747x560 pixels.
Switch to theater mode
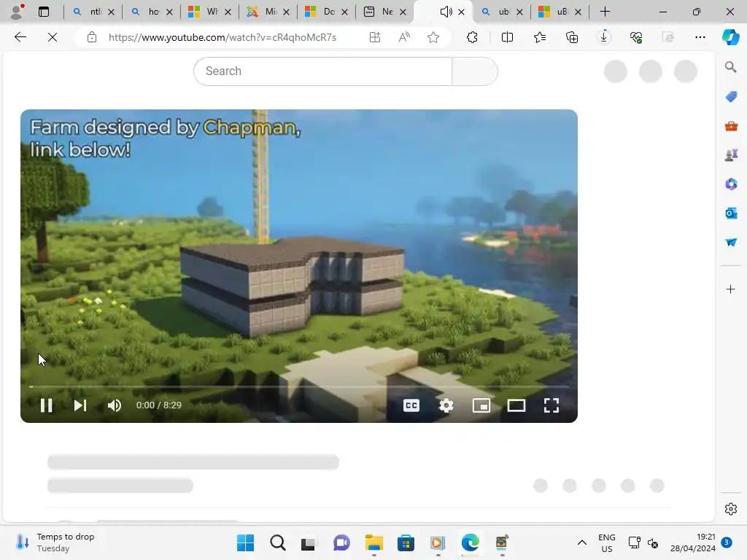point(516,405)
